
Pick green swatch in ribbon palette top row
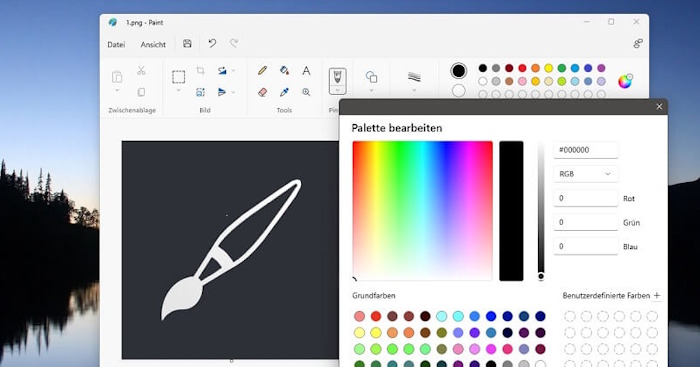coord(562,68)
